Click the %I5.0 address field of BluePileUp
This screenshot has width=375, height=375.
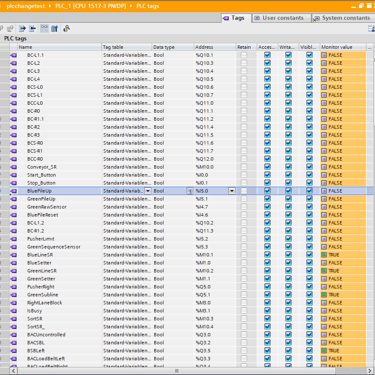point(211,191)
